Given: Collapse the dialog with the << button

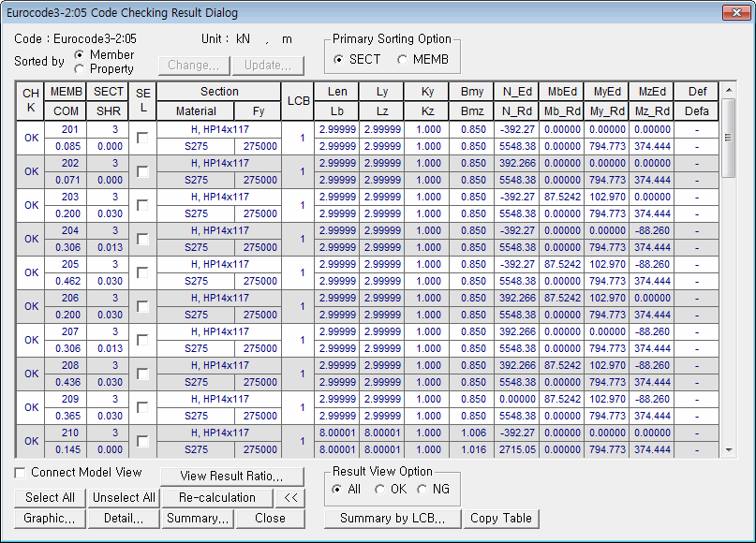Looking at the screenshot, I should [289, 497].
